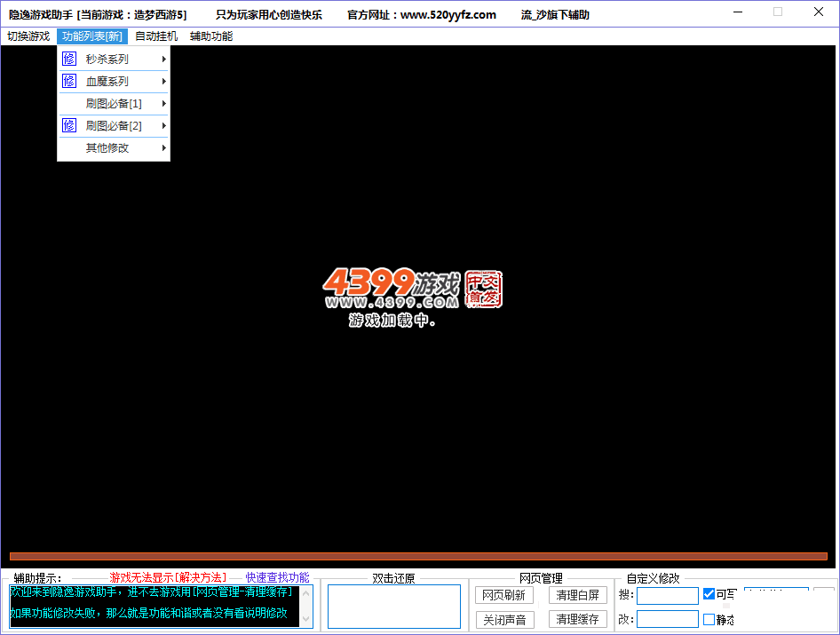This screenshot has width=840, height=635.
Task: Focus the 改 input field
Action: tap(668, 620)
